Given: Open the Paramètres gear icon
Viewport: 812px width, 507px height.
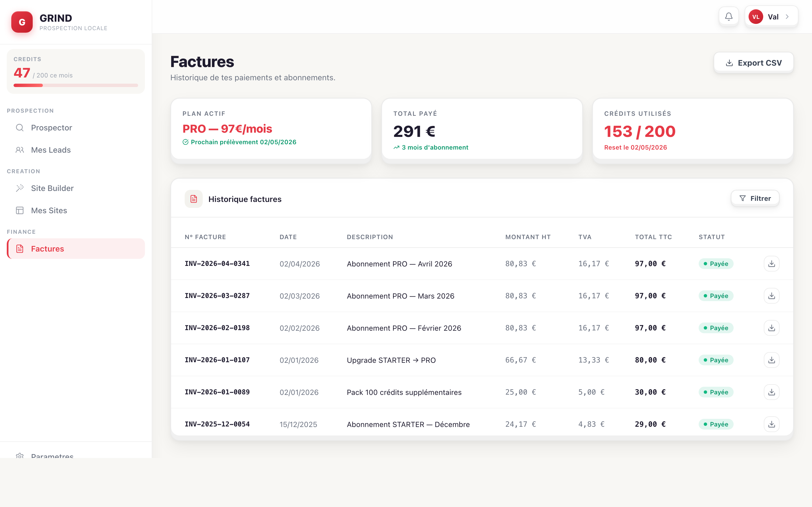Looking at the screenshot, I should pos(20,456).
